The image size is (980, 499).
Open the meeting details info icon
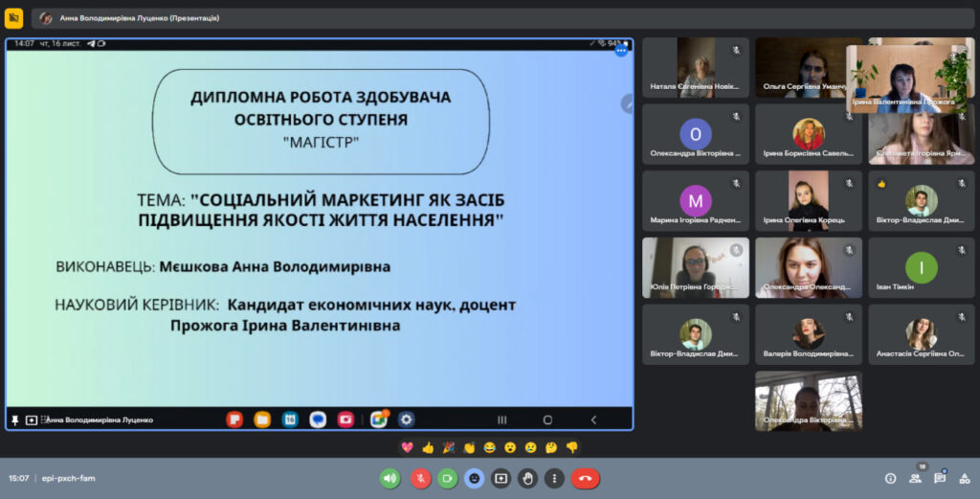tap(890, 478)
